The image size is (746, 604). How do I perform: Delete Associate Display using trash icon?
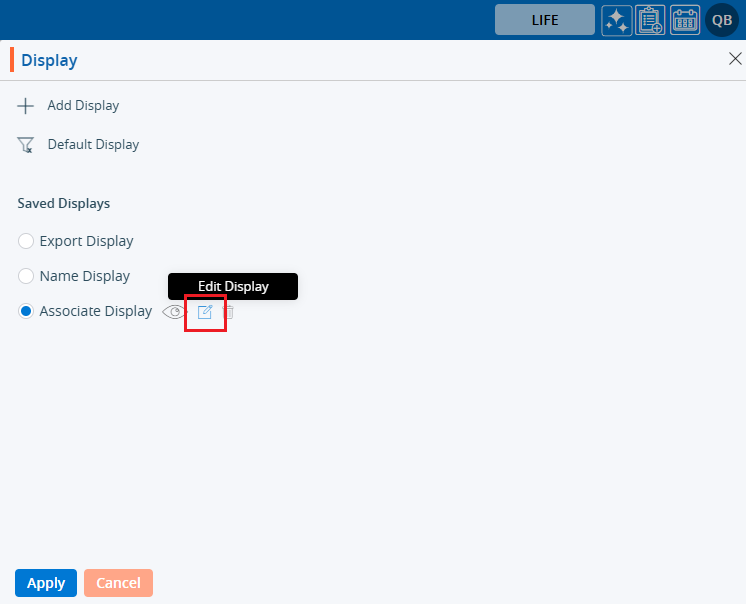[x=228, y=312]
